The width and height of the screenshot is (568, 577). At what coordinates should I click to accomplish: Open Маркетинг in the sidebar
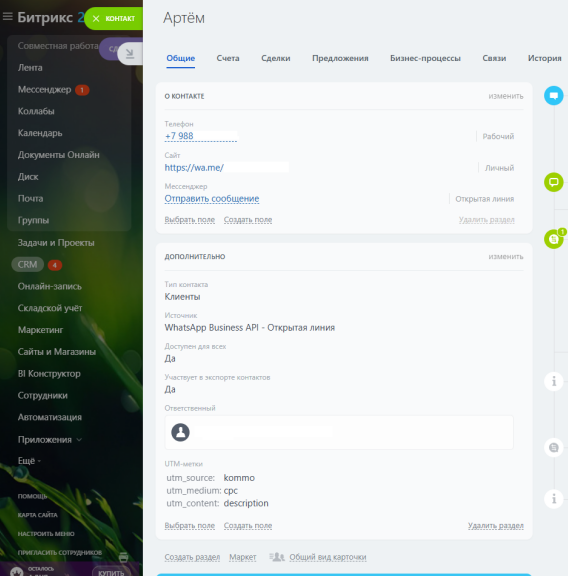(40, 330)
